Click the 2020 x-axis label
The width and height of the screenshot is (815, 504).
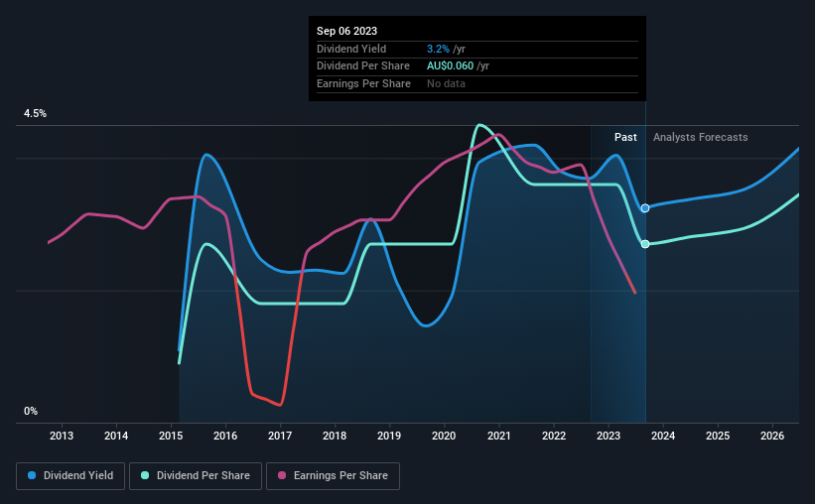[444, 436]
